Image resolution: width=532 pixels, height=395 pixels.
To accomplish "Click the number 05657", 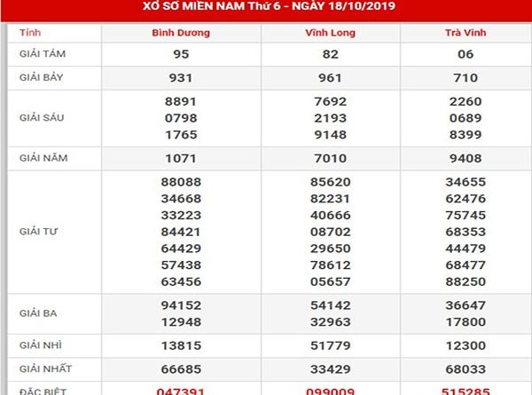I will tap(330, 281).
